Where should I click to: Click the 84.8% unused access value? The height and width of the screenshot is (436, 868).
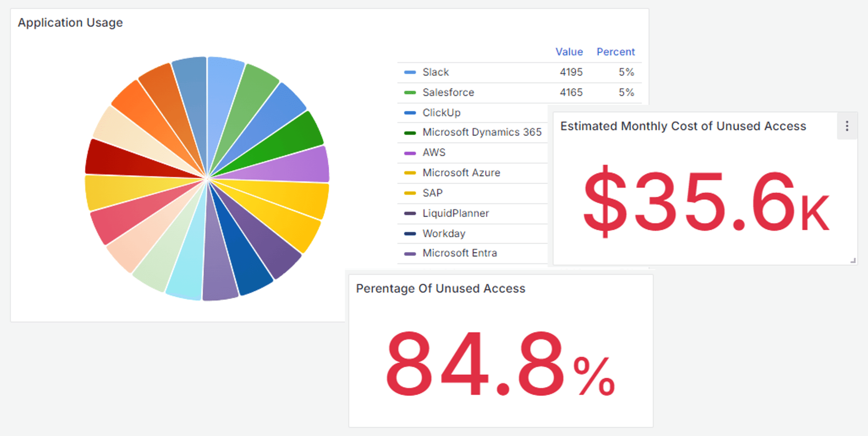500,363
